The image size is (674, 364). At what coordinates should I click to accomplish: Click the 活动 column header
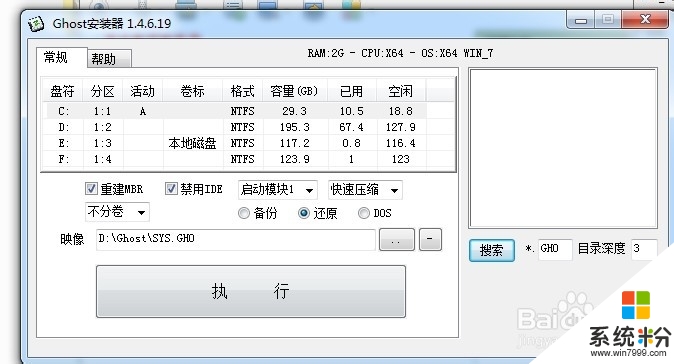click(x=143, y=91)
